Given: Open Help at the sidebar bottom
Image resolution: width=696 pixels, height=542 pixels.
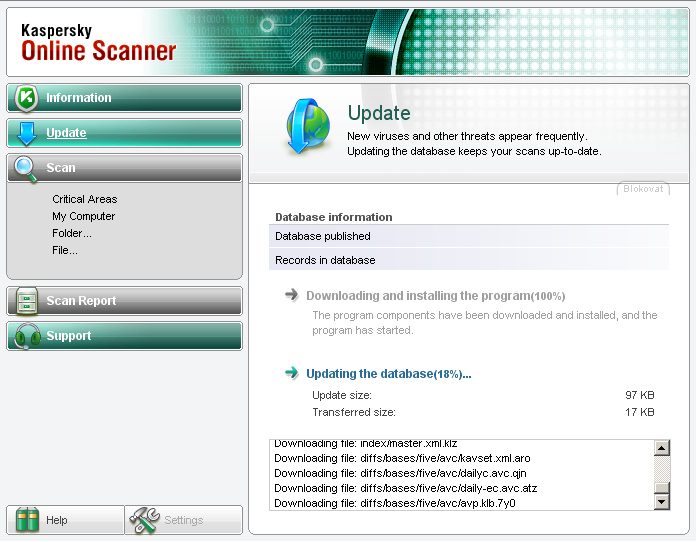Looking at the screenshot, I should pos(66,520).
